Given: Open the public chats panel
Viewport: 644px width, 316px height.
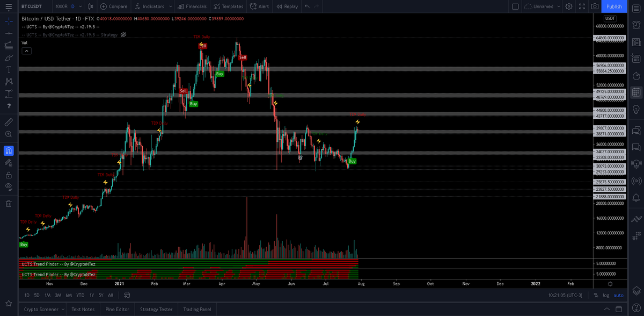Looking at the screenshot, I should tap(636, 130).
